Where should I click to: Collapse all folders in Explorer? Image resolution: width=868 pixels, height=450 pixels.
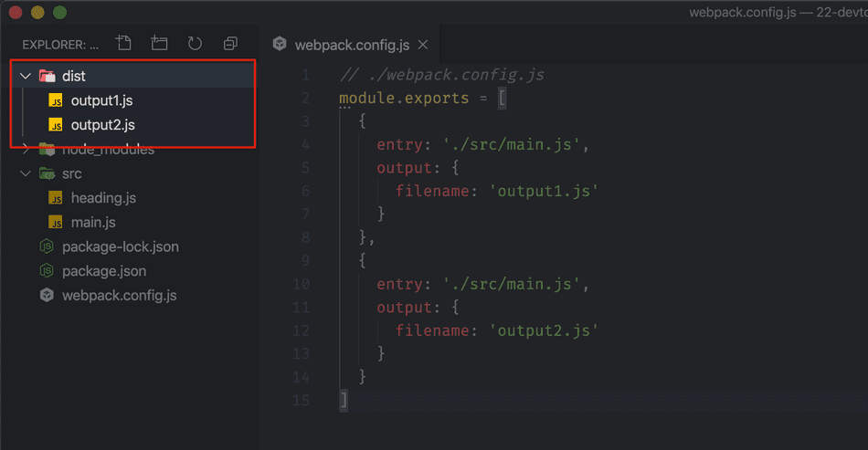pyautogui.click(x=230, y=44)
